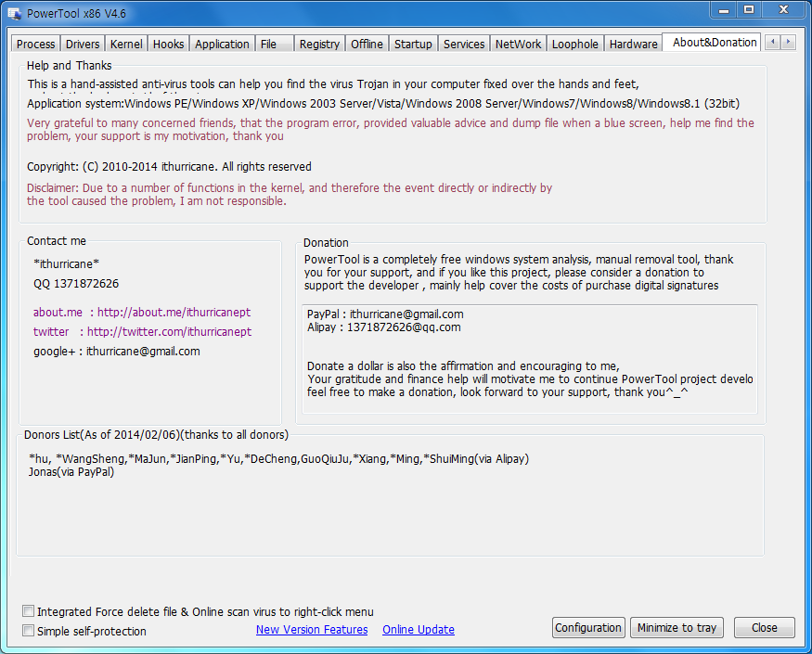The width and height of the screenshot is (812, 654).
Task: Click the google+ ithurricane@gmail.com text
Action: pyautogui.click(x=117, y=351)
